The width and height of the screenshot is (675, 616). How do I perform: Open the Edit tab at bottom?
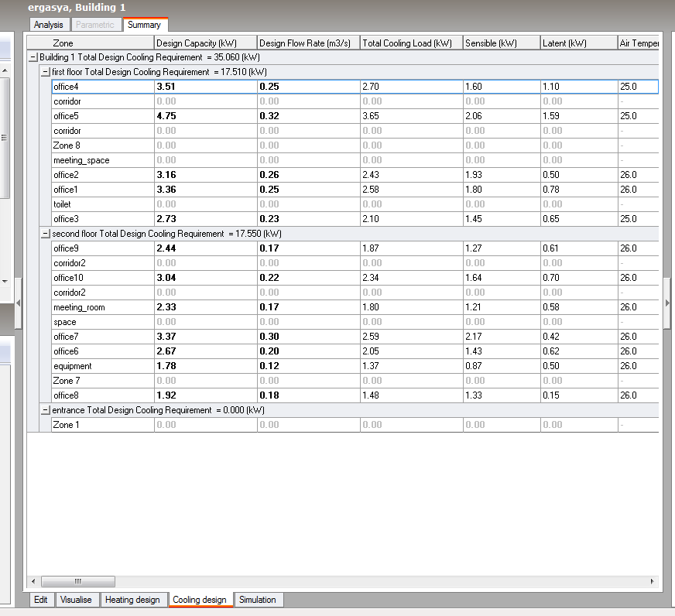tap(41, 600)
